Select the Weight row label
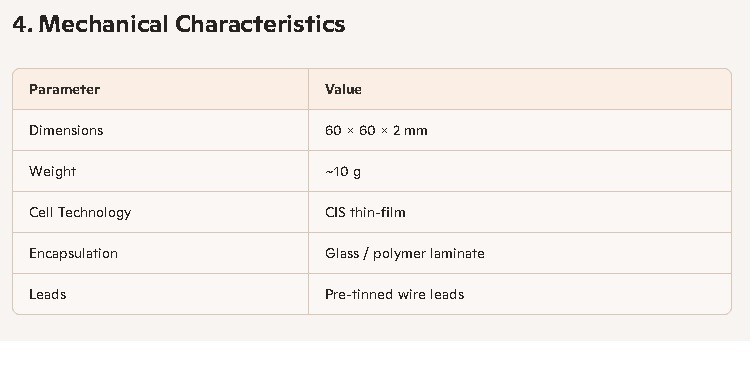This screenshot has height=365, width=753. click(x=52, y=171)
